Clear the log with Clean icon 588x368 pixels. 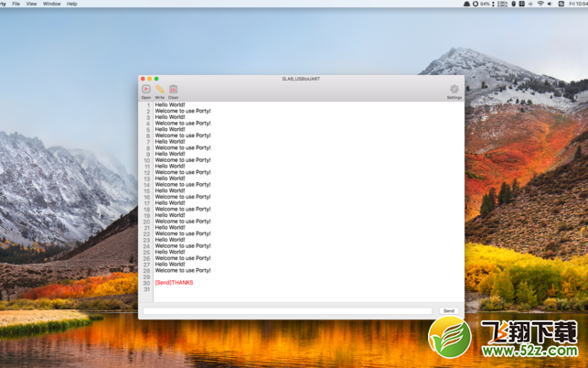173,90
